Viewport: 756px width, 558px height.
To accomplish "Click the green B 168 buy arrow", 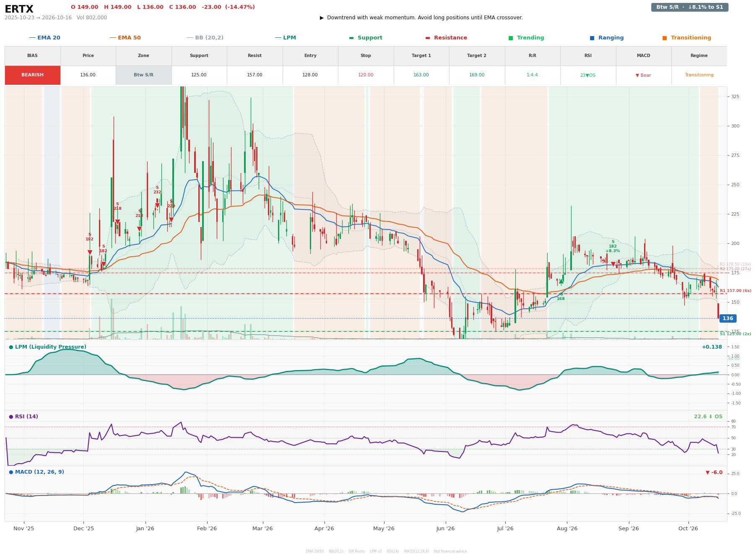I will click(x=561, y=282).
